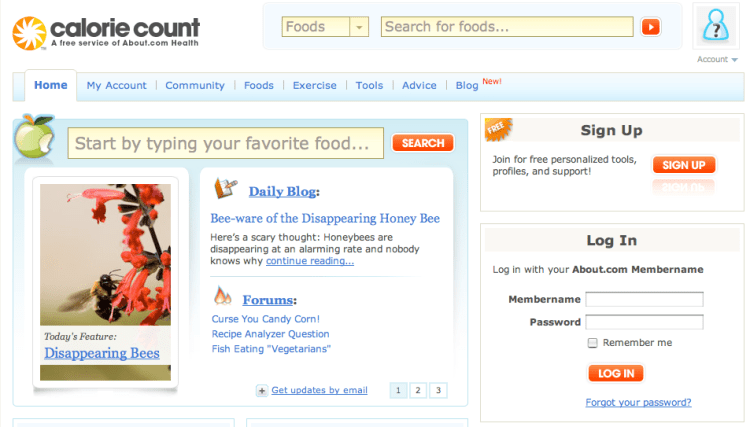Enable the Remember me checkbox
750x427 pixels.
point(593,343)
